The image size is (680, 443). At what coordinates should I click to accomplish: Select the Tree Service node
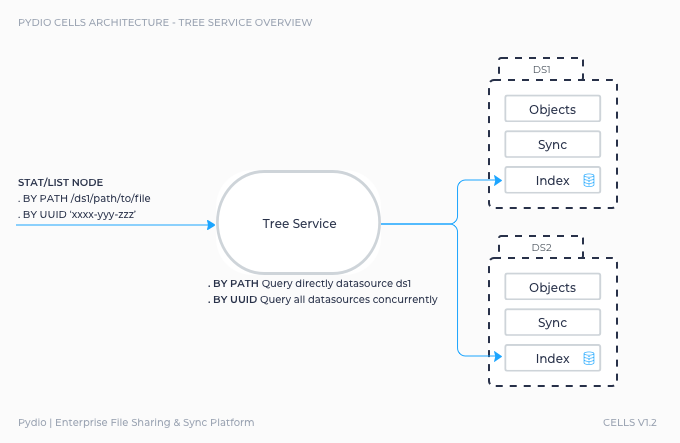coord(299,223)
